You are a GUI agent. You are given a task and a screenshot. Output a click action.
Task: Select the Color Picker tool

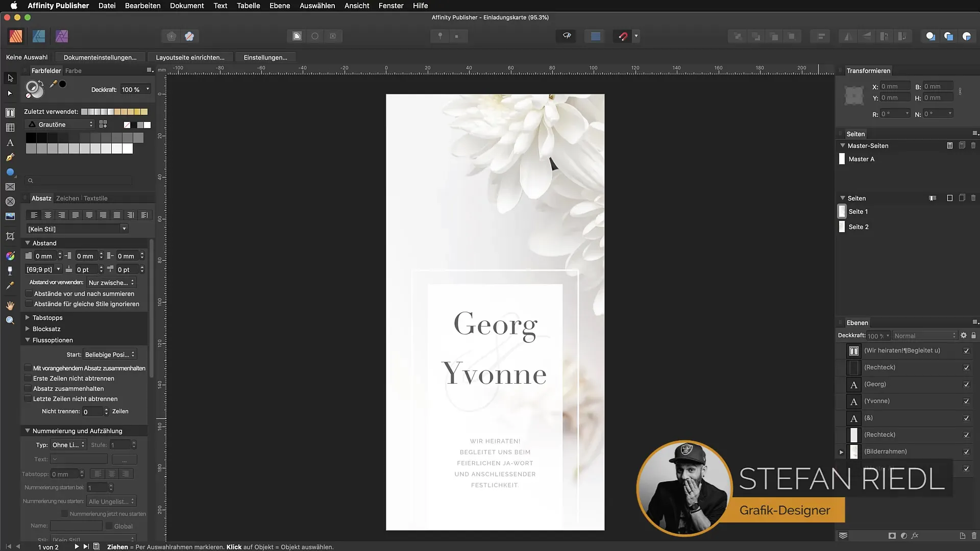[10, 286]
